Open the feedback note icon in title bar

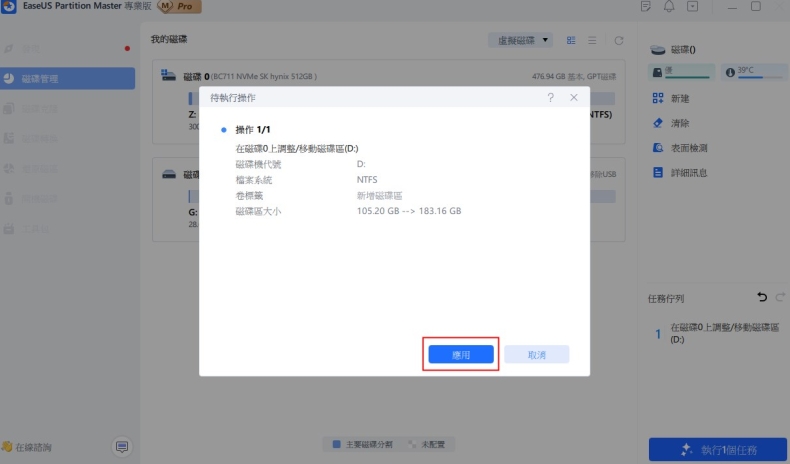coord(645,6)
